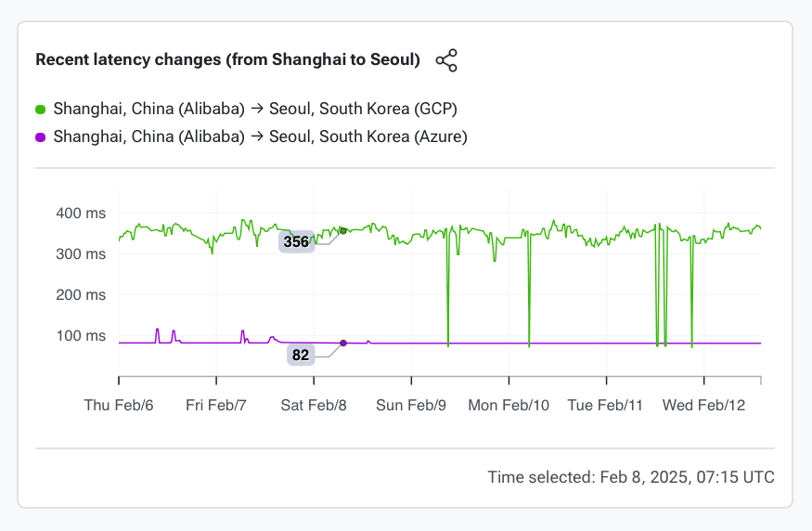Screen dimensions: 812x531
Task: Click the Sun Feb/9 axis label
Action: (411, 406)
